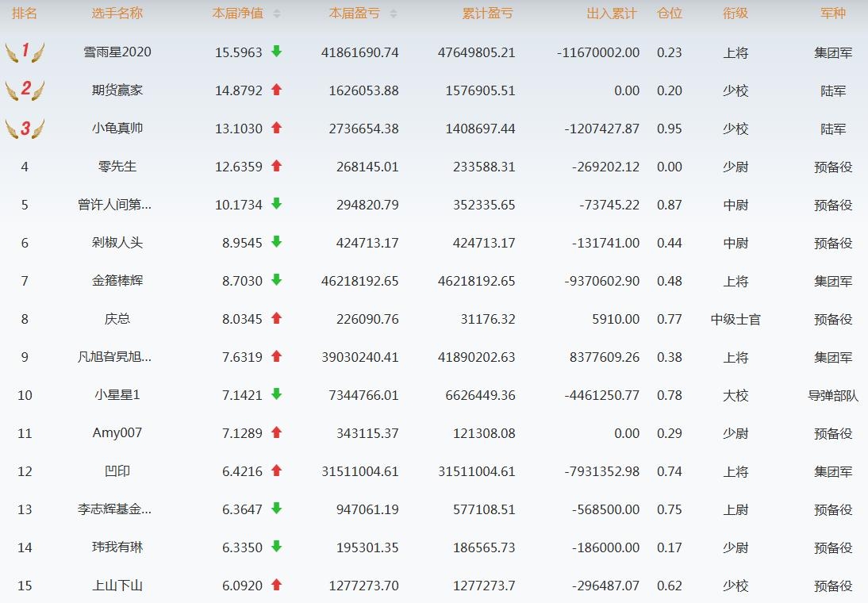Click the 导弹部队 cell for 小星星1
Viewport: 868px width, 603px height.
(x=833, y=395)
